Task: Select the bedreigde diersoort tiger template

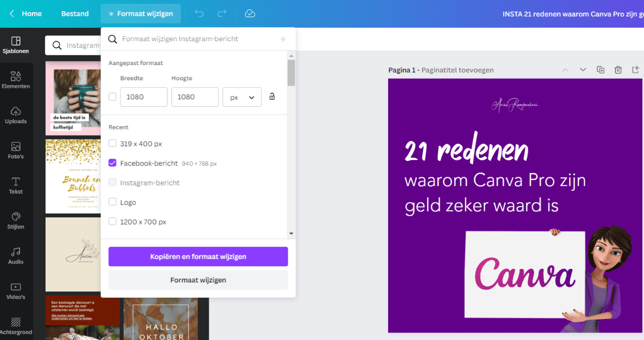Action: coord(82,318)
